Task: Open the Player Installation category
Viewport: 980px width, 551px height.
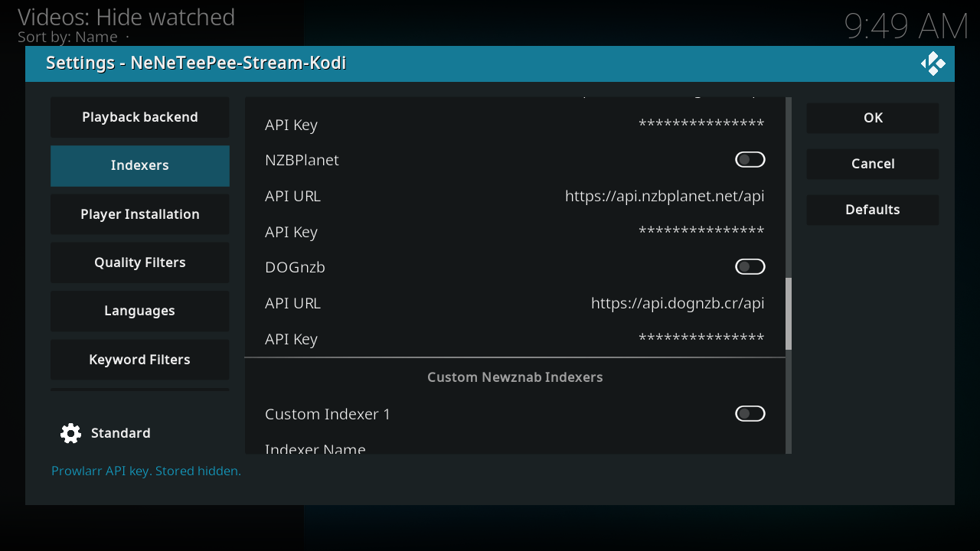Action: (x=140, y=214)
